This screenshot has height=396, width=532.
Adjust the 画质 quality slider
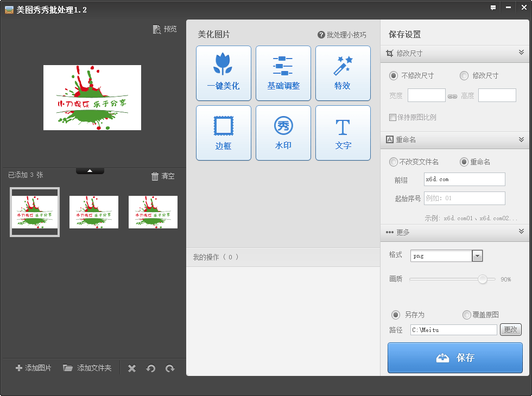[483, 280]
